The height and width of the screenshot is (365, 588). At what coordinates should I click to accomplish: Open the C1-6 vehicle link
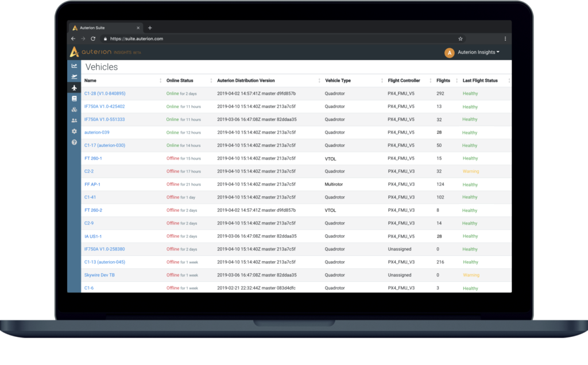pos(89,288)
